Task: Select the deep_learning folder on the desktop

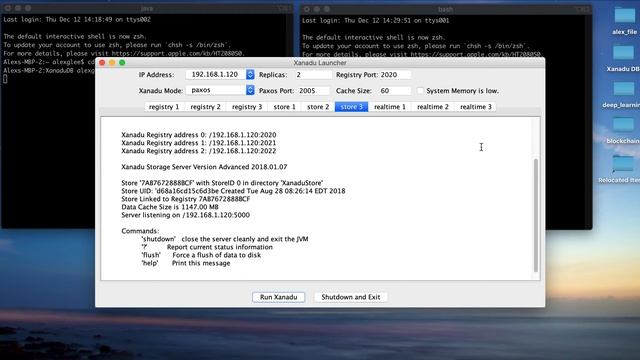Action: (622, 94)
